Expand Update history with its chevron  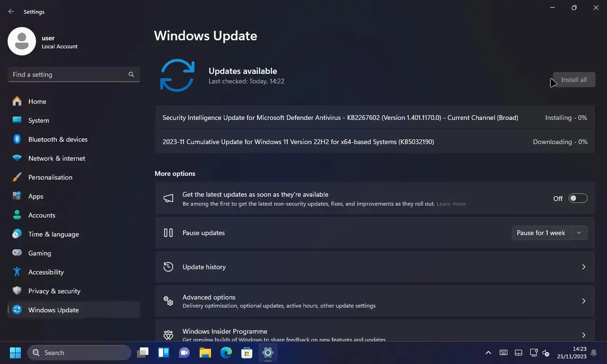tap(584, 267)
